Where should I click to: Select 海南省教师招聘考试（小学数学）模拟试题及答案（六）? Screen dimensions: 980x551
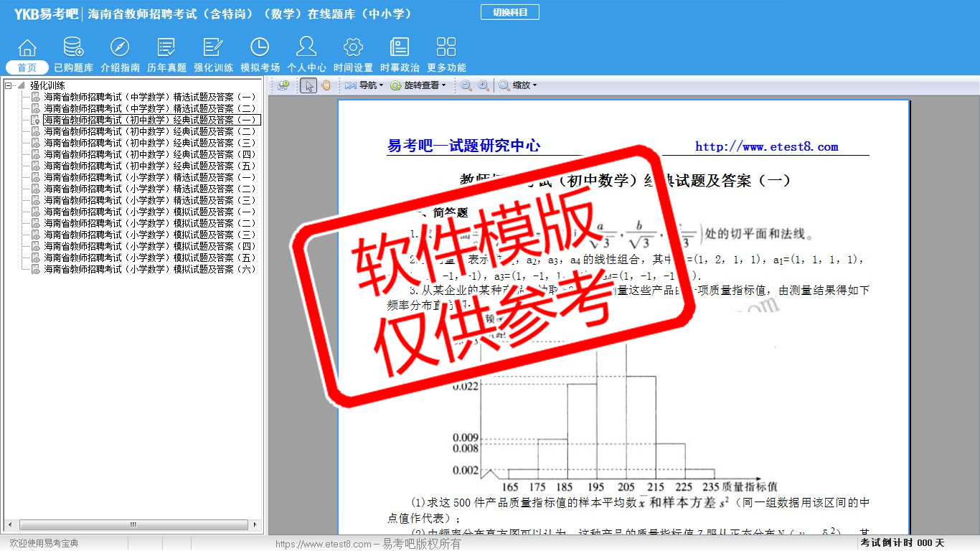coord(150,269)
